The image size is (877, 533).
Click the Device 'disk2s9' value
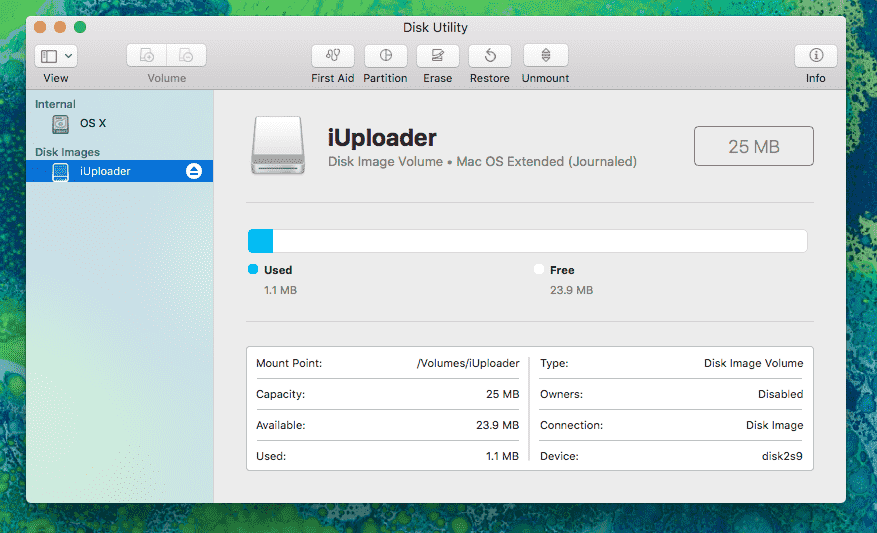coord(782,456)
